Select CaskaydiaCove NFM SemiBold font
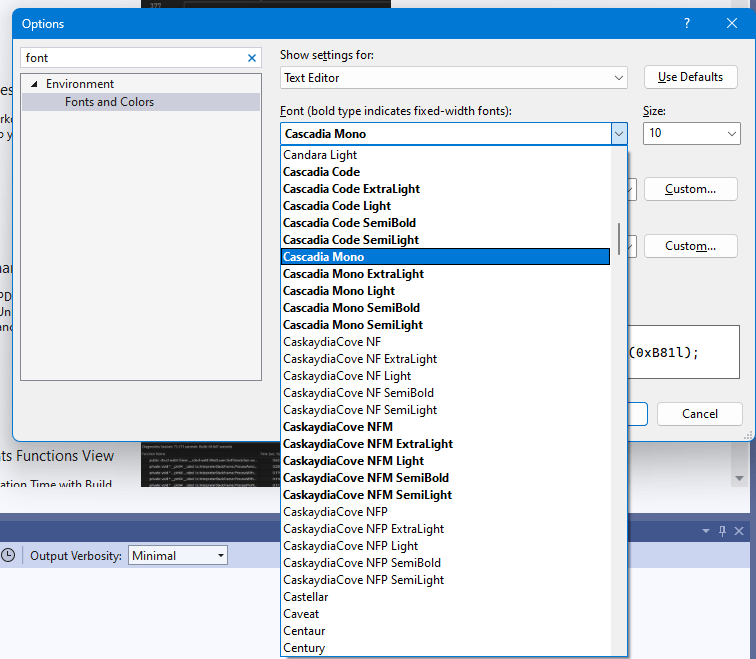Screen dimensions: 756x659 pyautogui.click(x=445, y=478)
